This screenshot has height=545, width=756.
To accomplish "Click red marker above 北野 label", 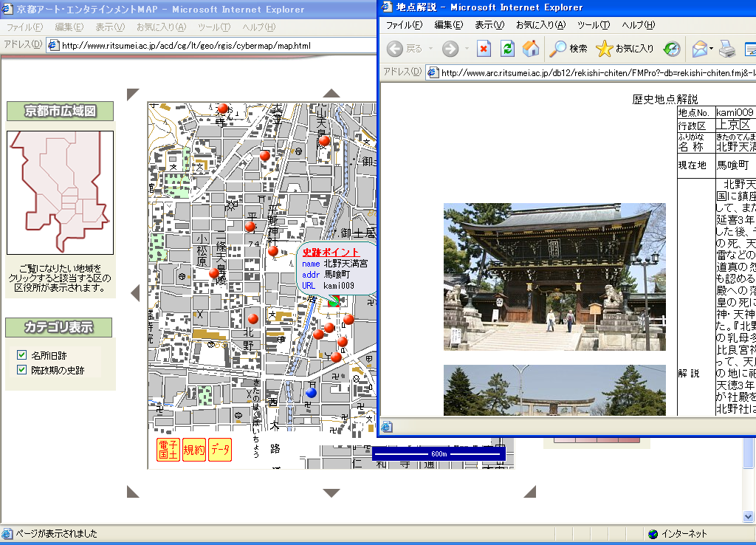I will (253, 318).
